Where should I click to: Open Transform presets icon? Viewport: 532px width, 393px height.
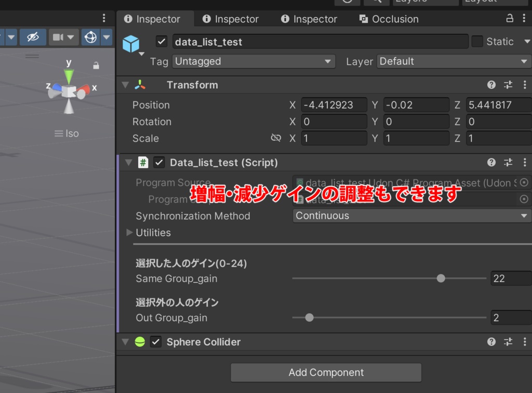coord(508,85)
